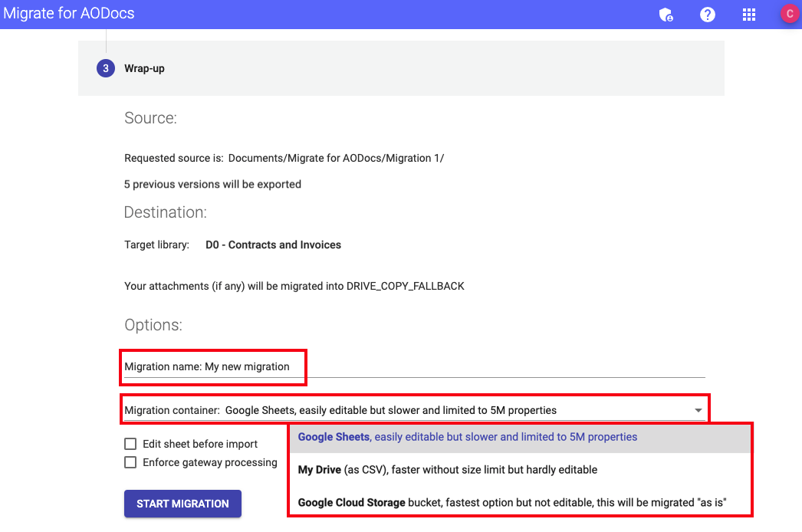The width and height of the screenshot is (802, 532).
Task: Expand the Migration container dropdown arrow
Action: click(698, 410)
